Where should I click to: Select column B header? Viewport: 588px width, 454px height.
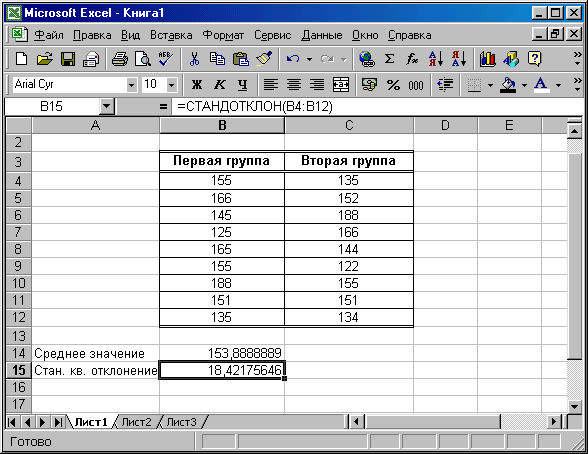coord(222,125)
